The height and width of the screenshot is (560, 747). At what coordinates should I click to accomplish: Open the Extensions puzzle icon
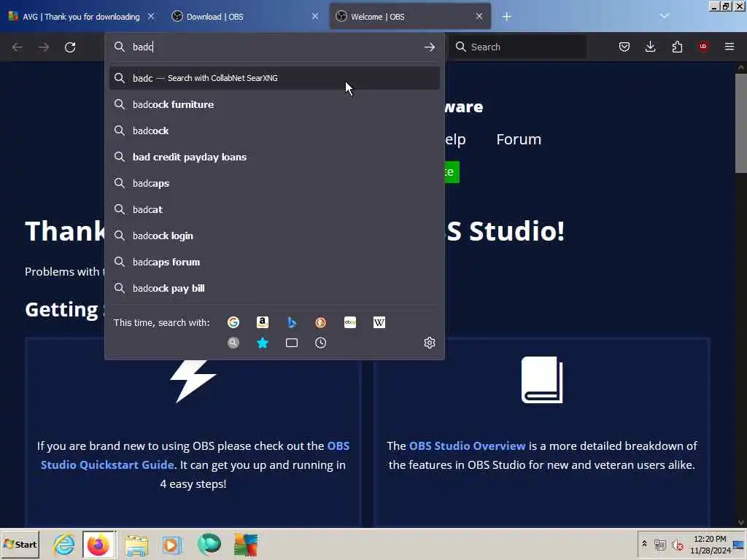[x=677, y=47]
